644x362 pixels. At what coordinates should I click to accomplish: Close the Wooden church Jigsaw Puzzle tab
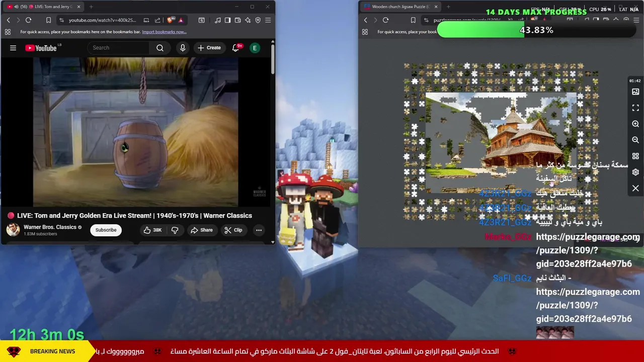pos(436,7)
